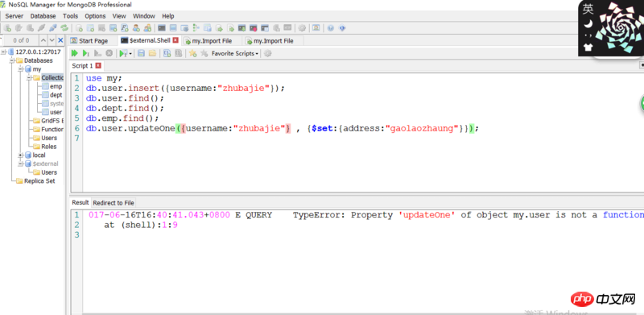Run the script with the double green arrow
The height and width of the screenshot is (315, 644).
pyautogui.click(x=74, y=53)
